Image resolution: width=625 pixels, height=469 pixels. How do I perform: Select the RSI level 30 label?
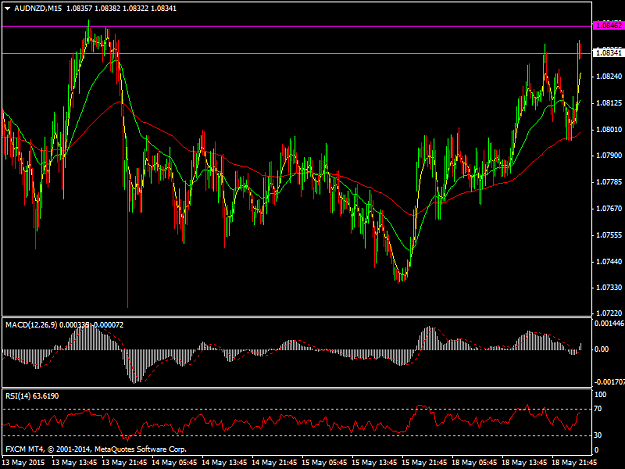598,435
